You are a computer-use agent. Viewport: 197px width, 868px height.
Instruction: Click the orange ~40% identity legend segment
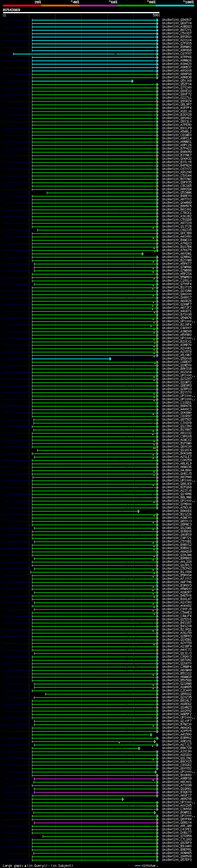tap(60, 6)
